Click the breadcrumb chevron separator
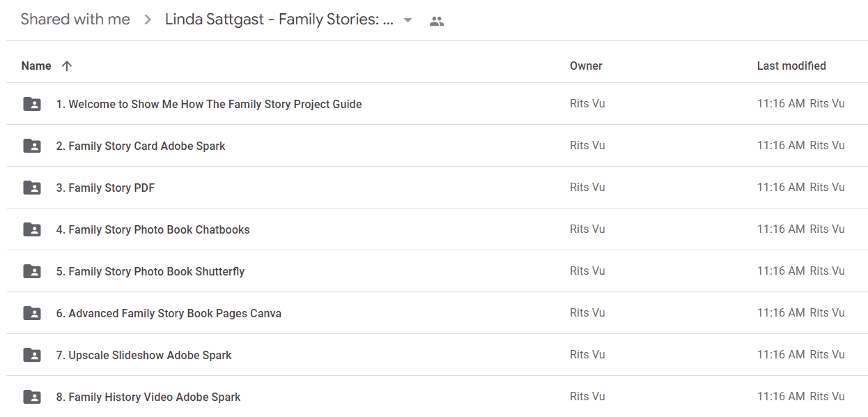This screenshot has height=417, width=868. 148,20
